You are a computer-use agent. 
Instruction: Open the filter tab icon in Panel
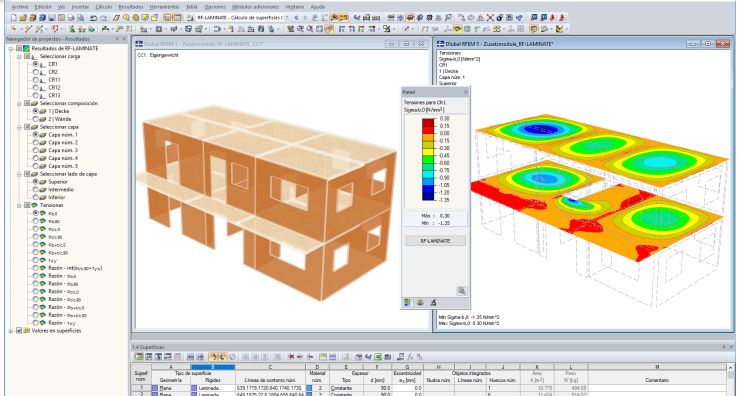point(433,303)
